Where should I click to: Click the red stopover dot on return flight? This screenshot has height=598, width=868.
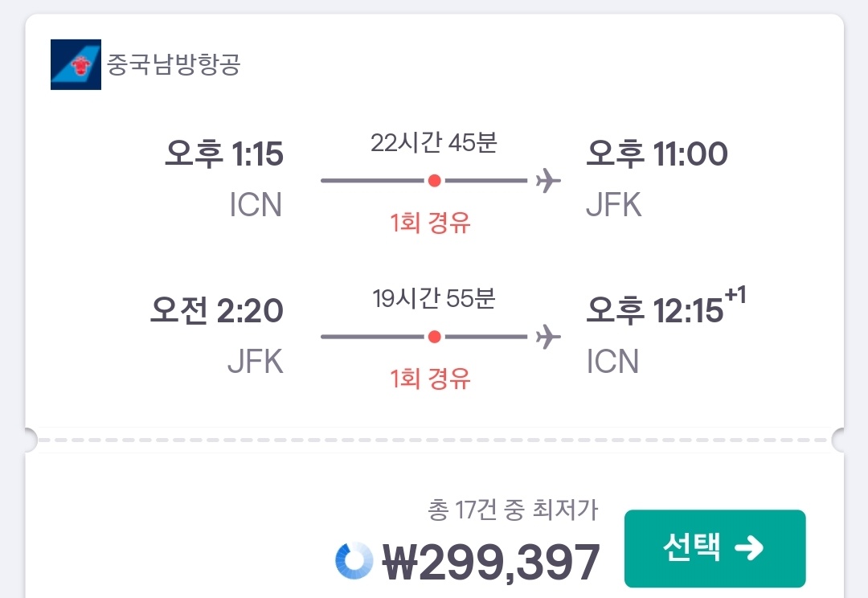click(434, 337)
